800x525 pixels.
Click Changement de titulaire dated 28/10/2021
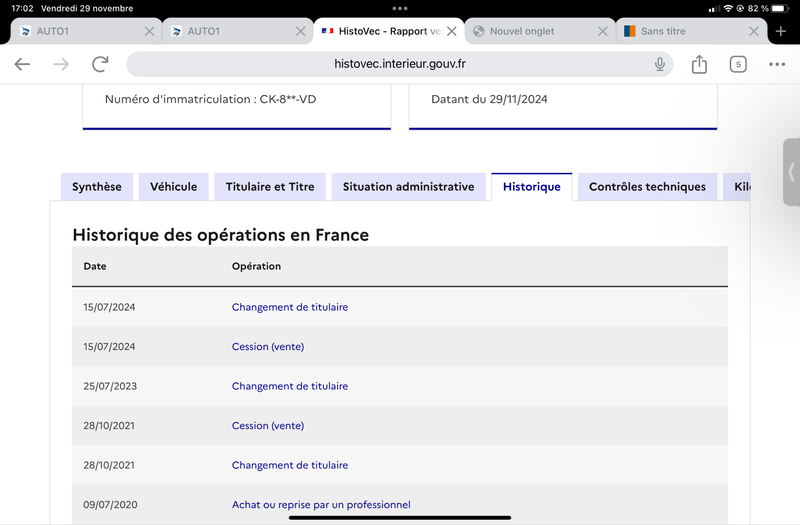pyautogui.click(x=290, y=465)
